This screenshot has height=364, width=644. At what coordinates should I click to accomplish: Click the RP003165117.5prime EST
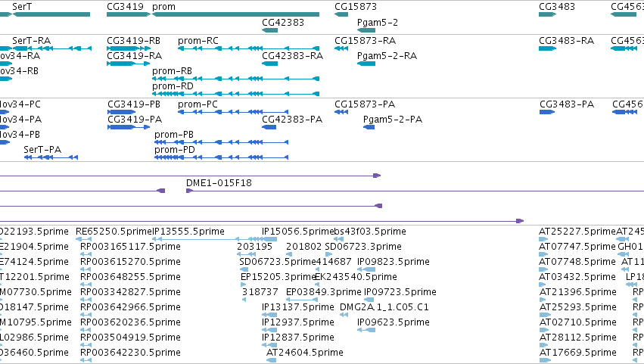pos(86,254)
